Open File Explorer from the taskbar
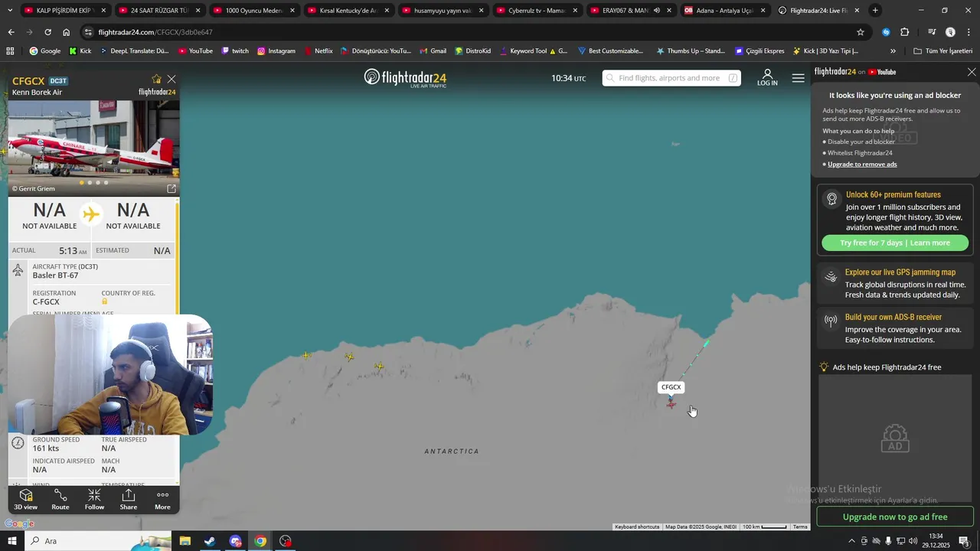 tap(185, 541)
